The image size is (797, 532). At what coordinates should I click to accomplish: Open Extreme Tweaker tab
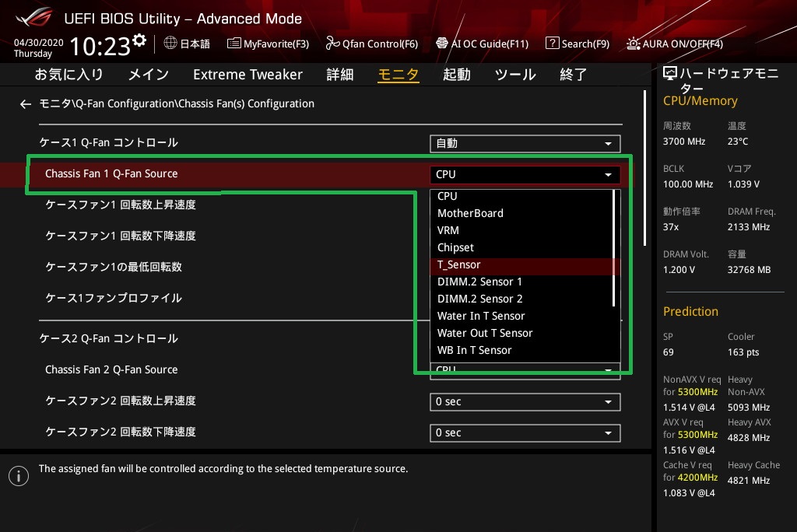tap(248, 75)
